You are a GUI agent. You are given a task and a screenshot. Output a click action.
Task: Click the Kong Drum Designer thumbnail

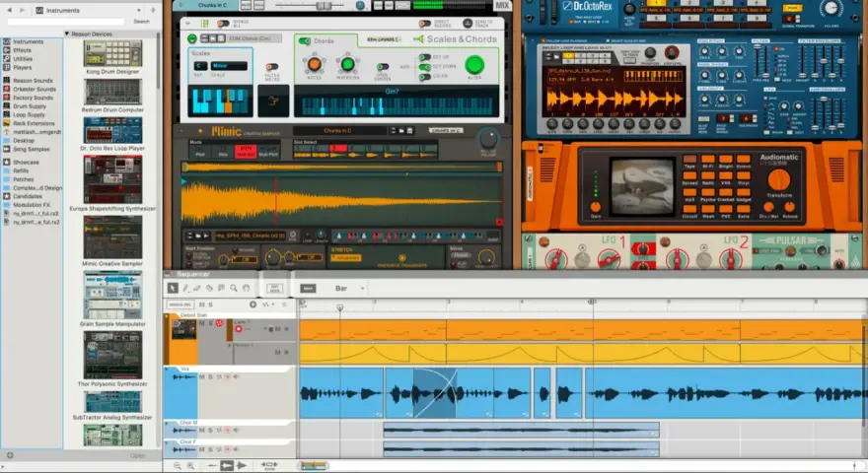112,53
